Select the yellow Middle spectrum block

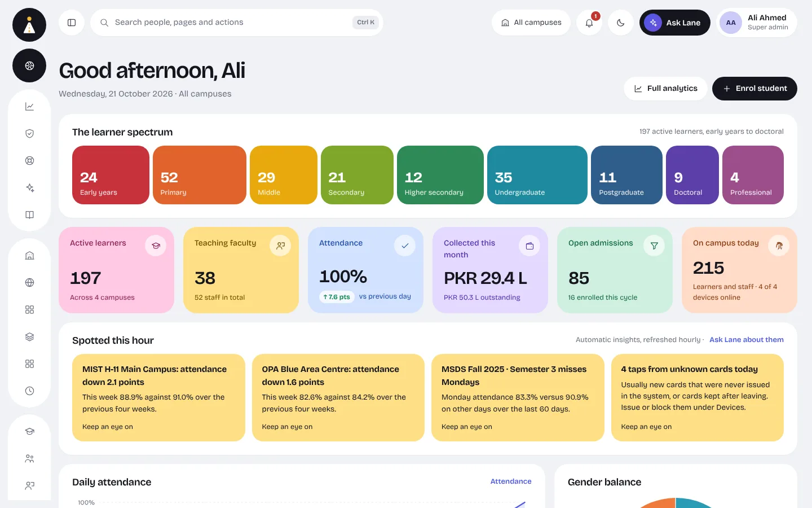(284, 175)
